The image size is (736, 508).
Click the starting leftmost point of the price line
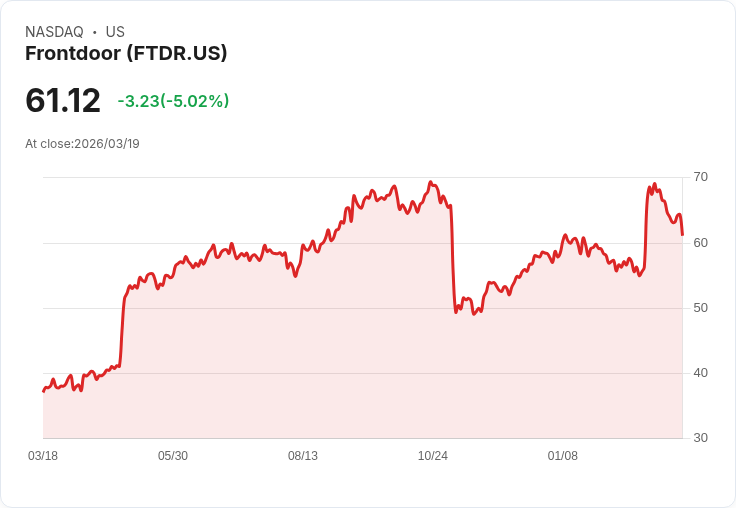(43, 391)
